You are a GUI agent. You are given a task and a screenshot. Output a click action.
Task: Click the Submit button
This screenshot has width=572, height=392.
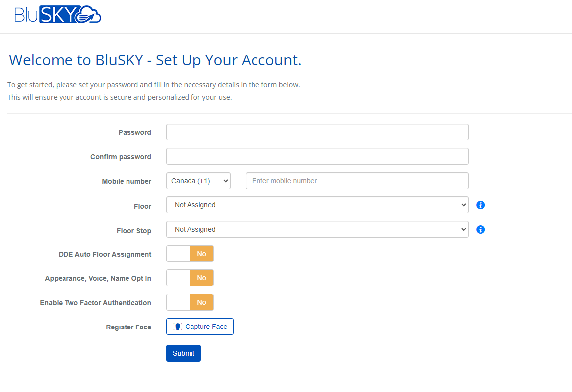point(183,353)
